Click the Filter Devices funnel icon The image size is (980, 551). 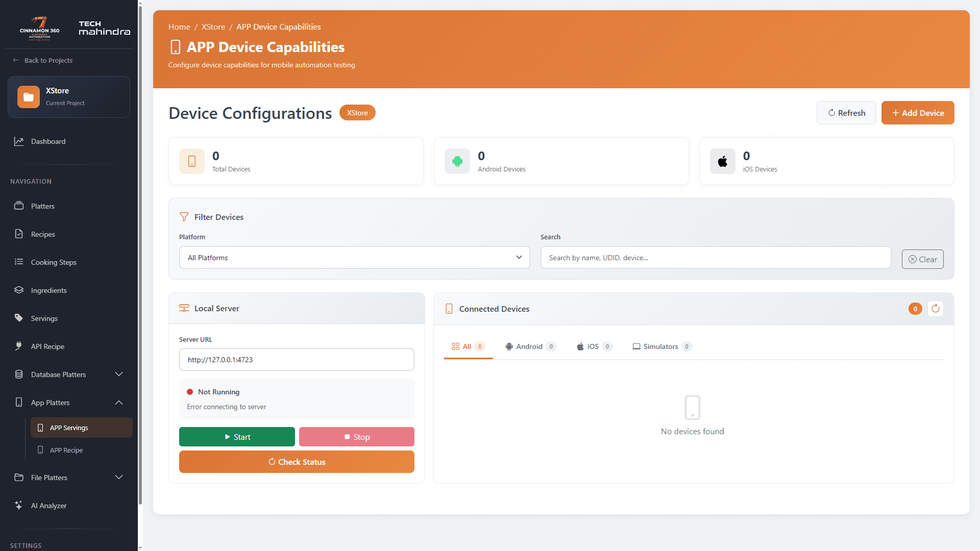click(x=184, y=217)
